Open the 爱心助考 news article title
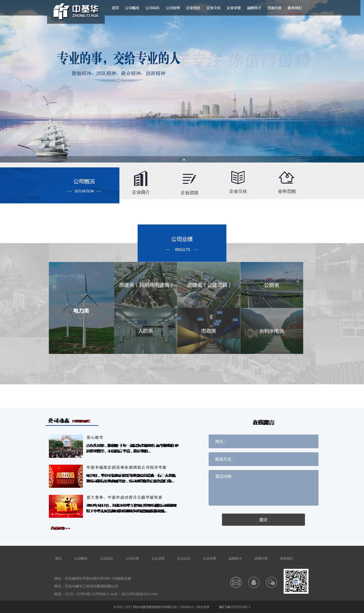The height and width of the screenshot is (613, 364). click(95, 437)
